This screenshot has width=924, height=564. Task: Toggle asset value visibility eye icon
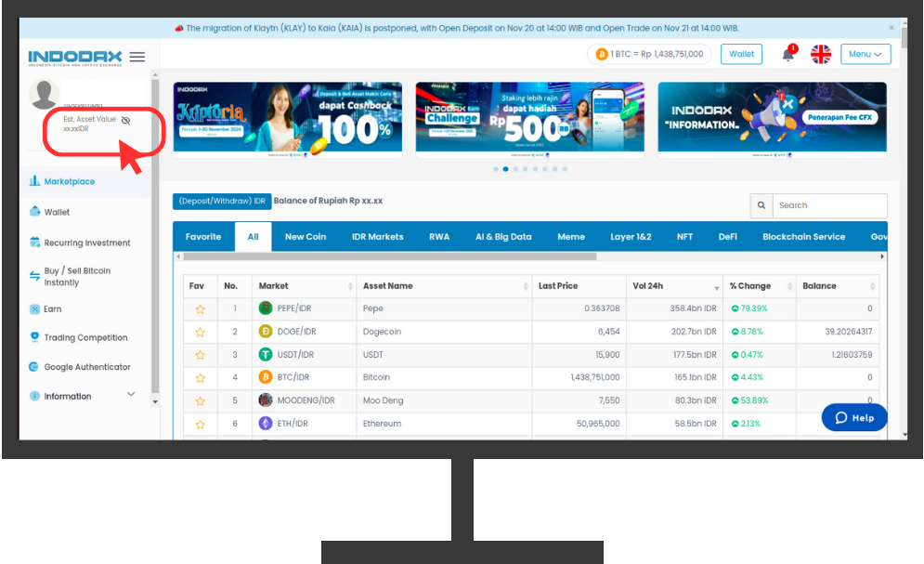pos(125,120)
